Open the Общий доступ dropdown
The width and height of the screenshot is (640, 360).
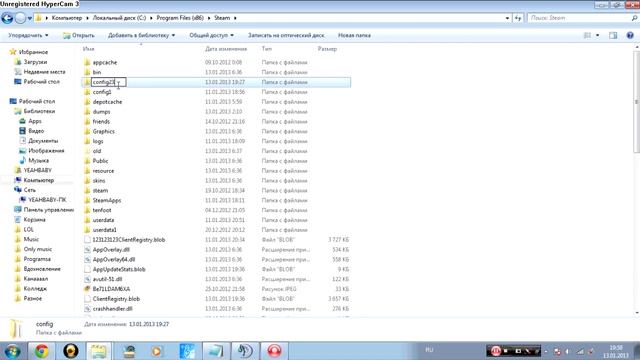211,36
